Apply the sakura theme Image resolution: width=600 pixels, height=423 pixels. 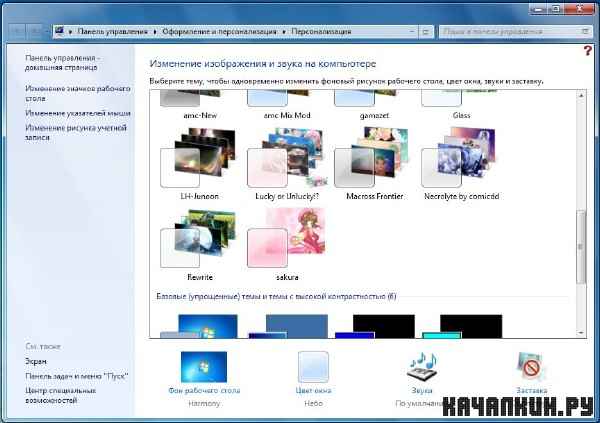pyautogui.click(x=286, y=238)
